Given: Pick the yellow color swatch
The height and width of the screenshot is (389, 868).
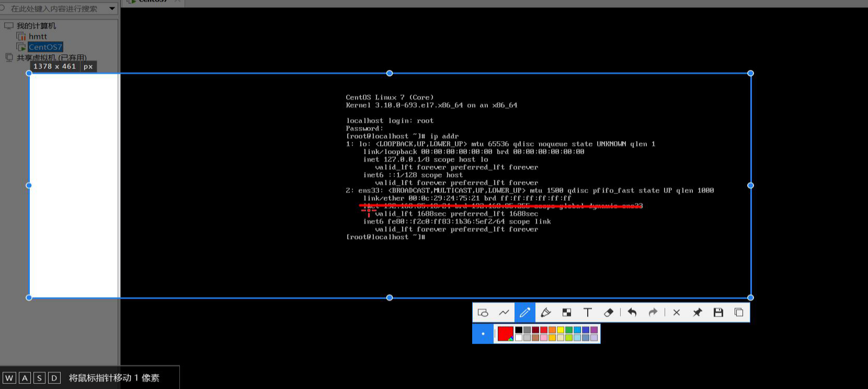Looking at the screenshot, I should (561, 330).
